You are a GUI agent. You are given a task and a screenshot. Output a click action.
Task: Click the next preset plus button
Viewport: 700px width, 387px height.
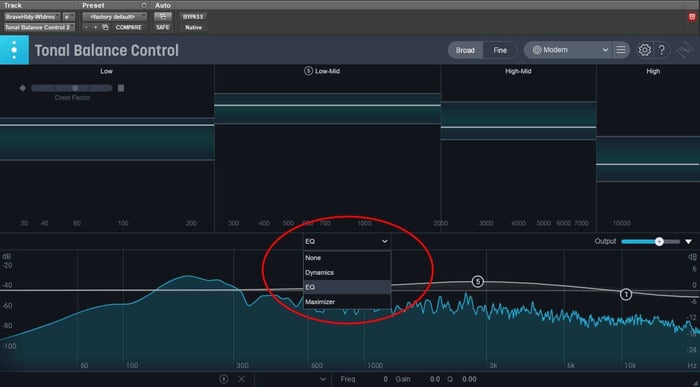click(x=96, y=27)
